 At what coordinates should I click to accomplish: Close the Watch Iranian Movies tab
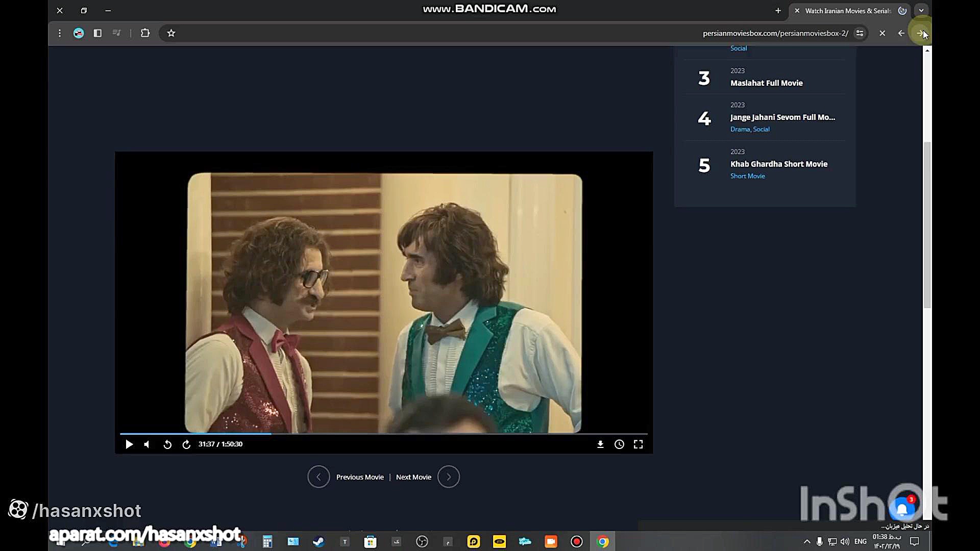pos(797,11)
